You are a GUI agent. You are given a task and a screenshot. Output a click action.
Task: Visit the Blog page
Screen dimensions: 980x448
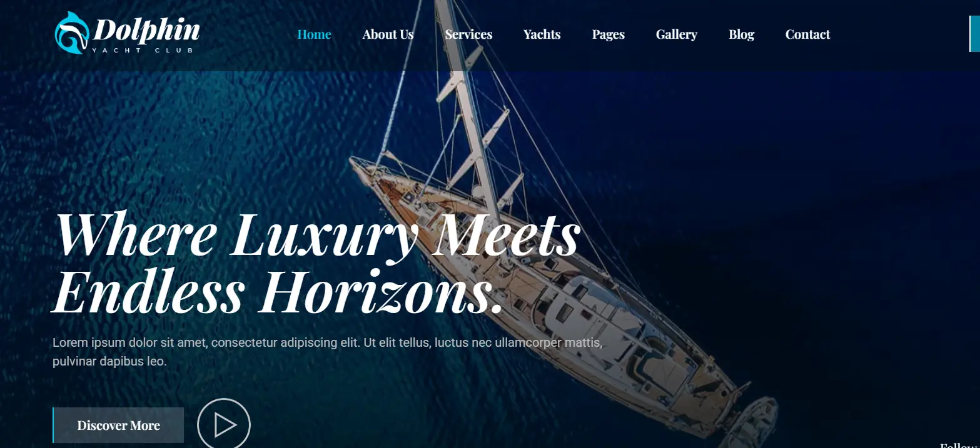pos(741,34)
